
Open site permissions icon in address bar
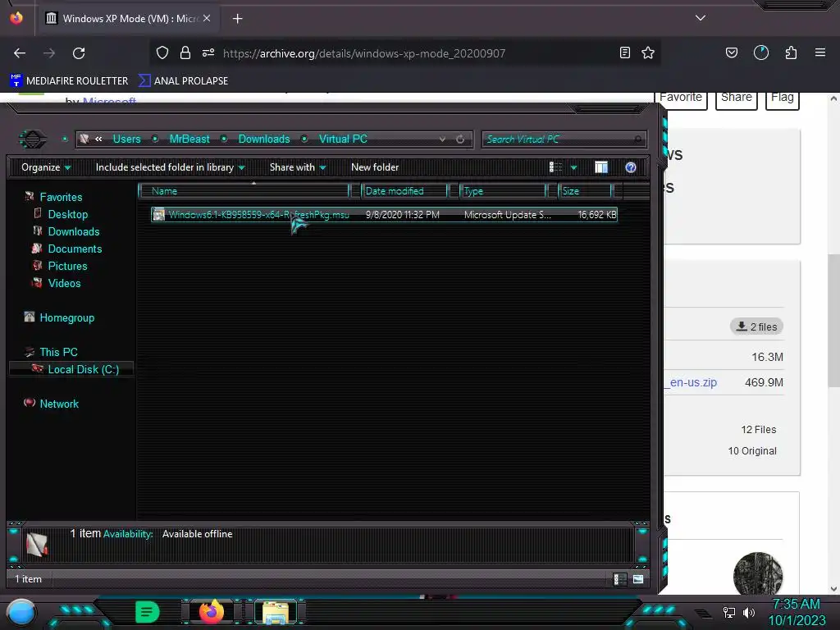[208, 52]
